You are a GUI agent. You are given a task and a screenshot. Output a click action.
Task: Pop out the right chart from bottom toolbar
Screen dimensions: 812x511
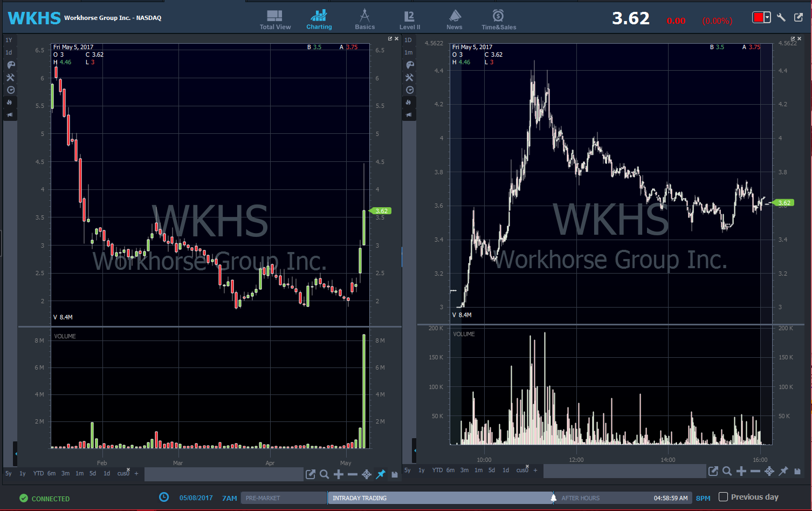pos(713,471)
